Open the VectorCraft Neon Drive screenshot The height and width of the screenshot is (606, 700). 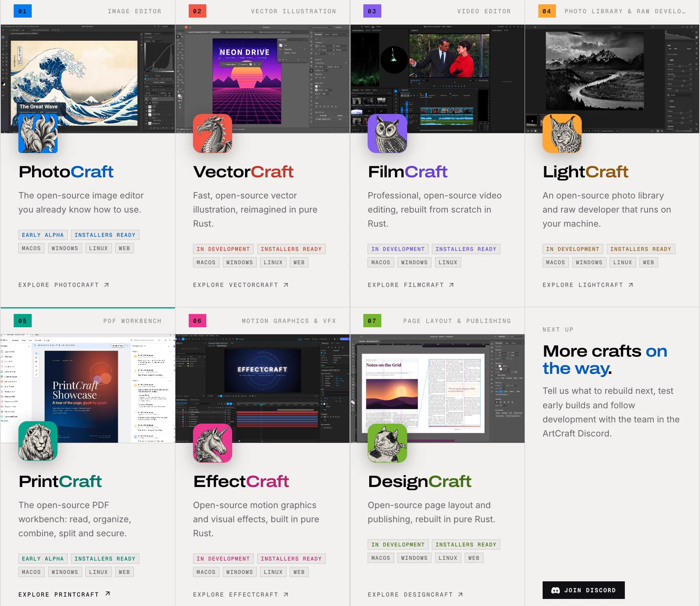pos(262,79)
